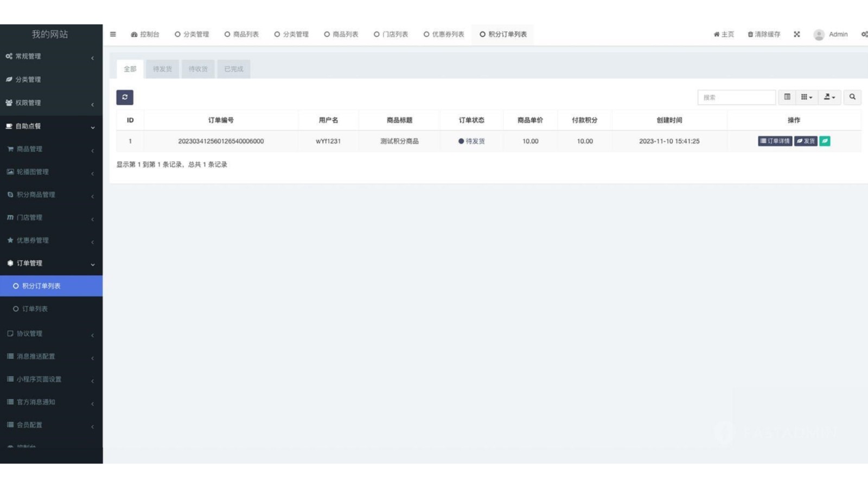Open the 门店列表 top tab

point(391,34)
